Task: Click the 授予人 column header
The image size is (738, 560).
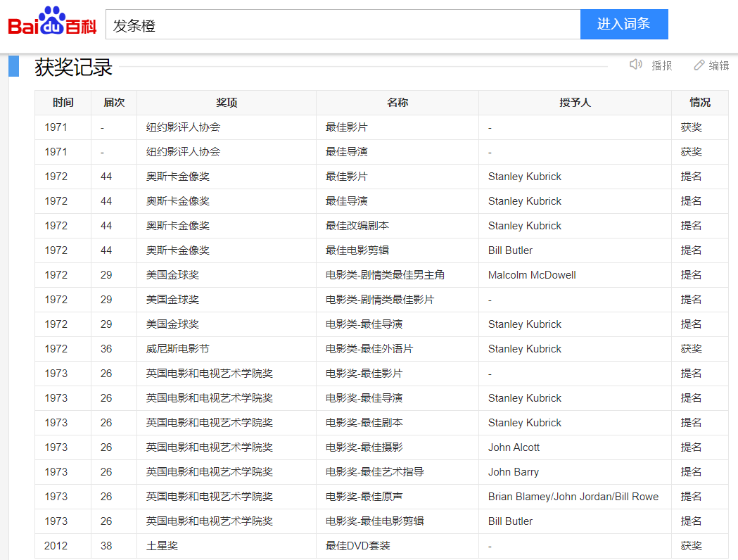Action: (x=575, y=103)
